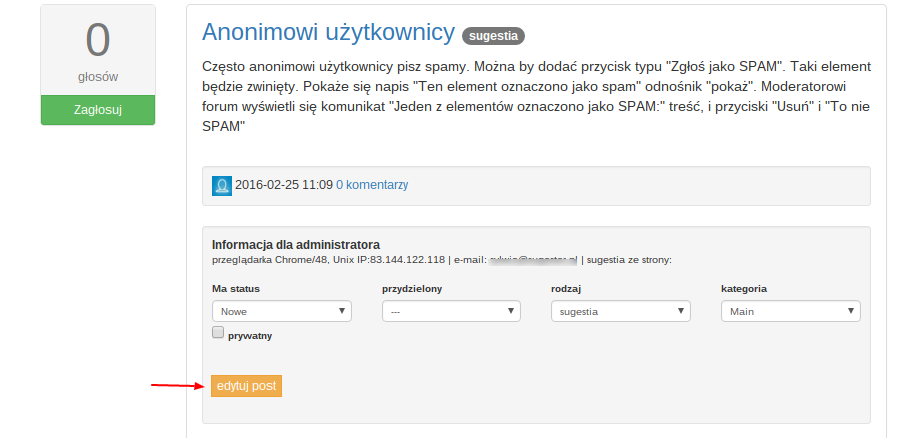Tick the prywatny checkbox
The width and height of the screenshot is (898, 438).
pos(218,334)
